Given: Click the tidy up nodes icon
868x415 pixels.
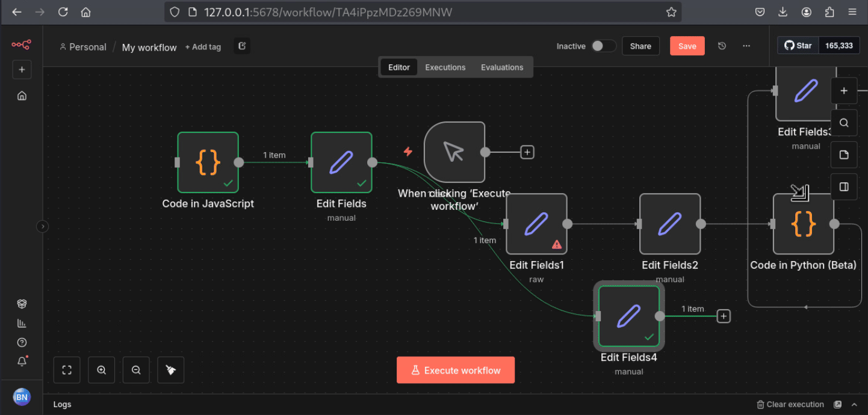Looking at the screenshot, I should [x=171, y=370].
